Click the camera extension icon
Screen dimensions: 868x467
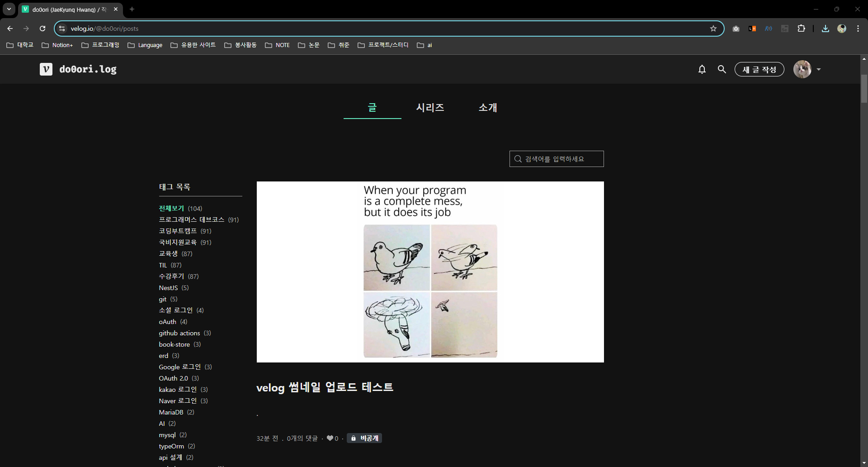coord(736,29)
